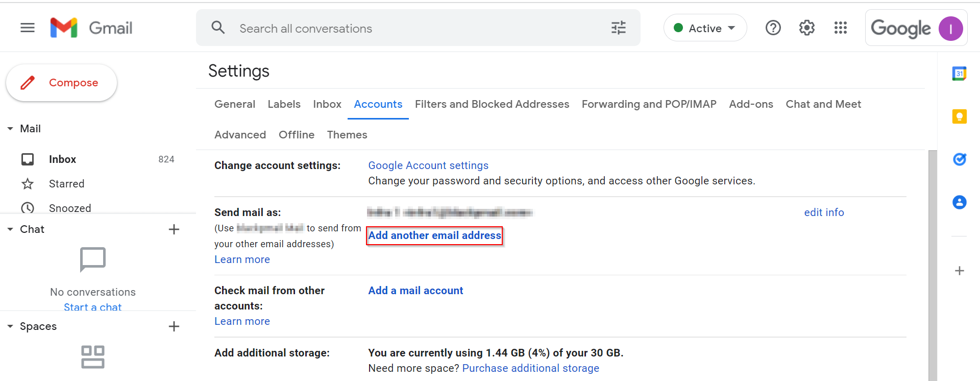This screenshot has width=980, height=381.
Task: Click the Get add-ons plus icon
Action: (959, 271)
